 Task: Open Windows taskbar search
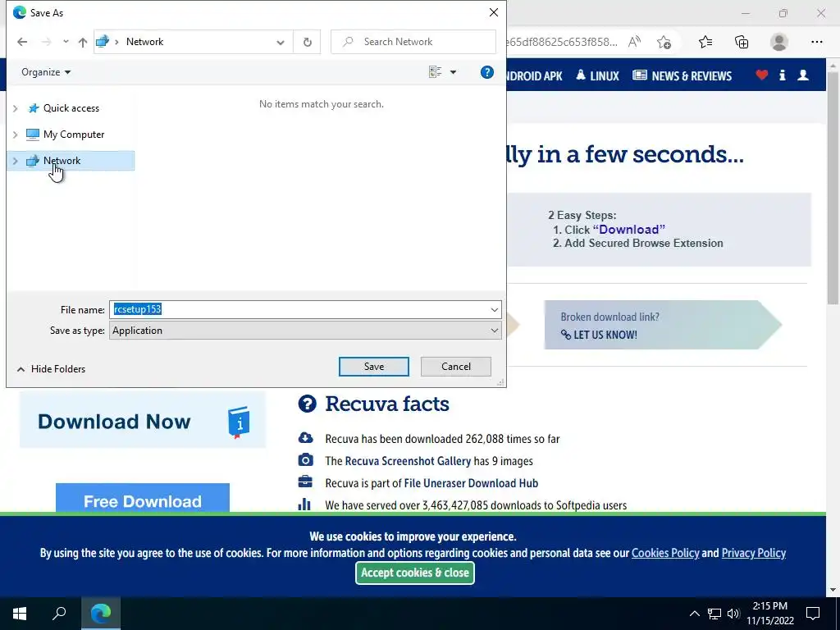(x=59, y=614)
